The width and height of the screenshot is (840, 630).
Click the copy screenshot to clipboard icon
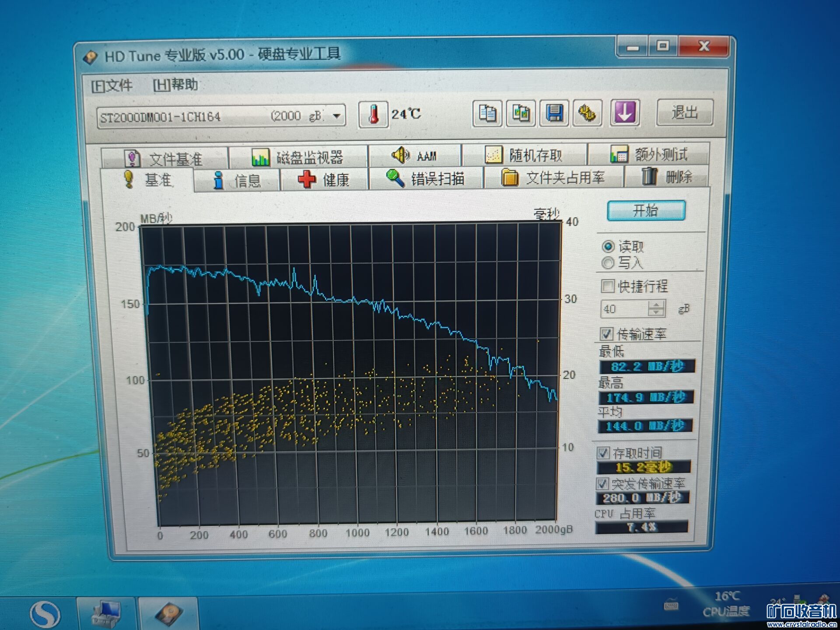click(521, 113)
